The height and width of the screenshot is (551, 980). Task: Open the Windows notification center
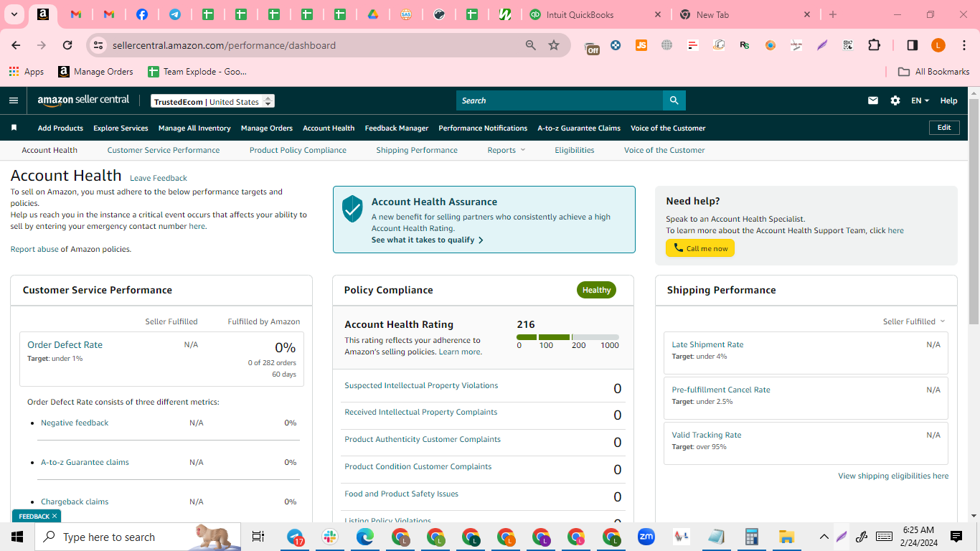(956, 537)
